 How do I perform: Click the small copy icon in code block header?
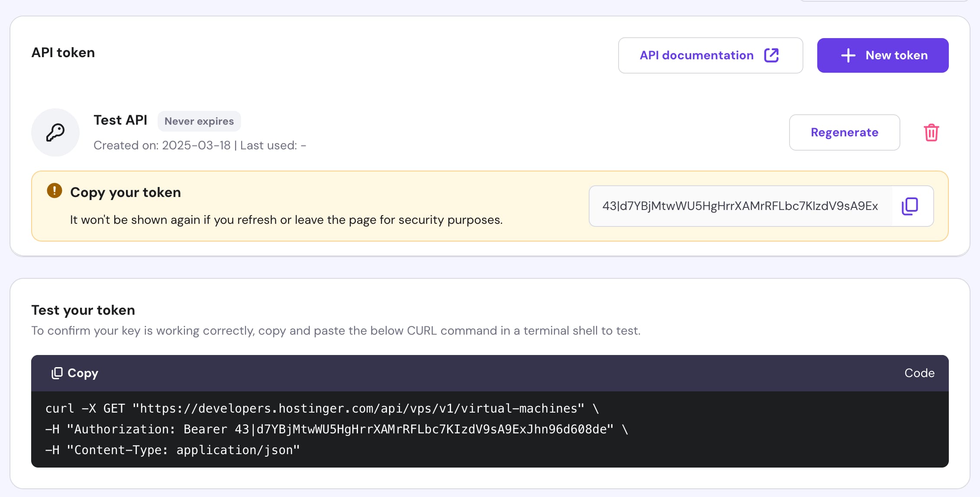[57, 373]
